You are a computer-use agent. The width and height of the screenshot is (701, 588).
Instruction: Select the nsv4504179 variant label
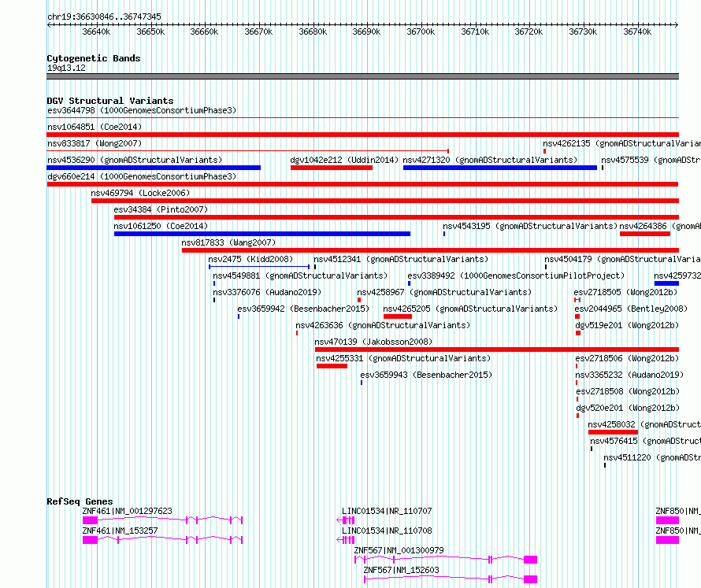click(x=622, y=259)
